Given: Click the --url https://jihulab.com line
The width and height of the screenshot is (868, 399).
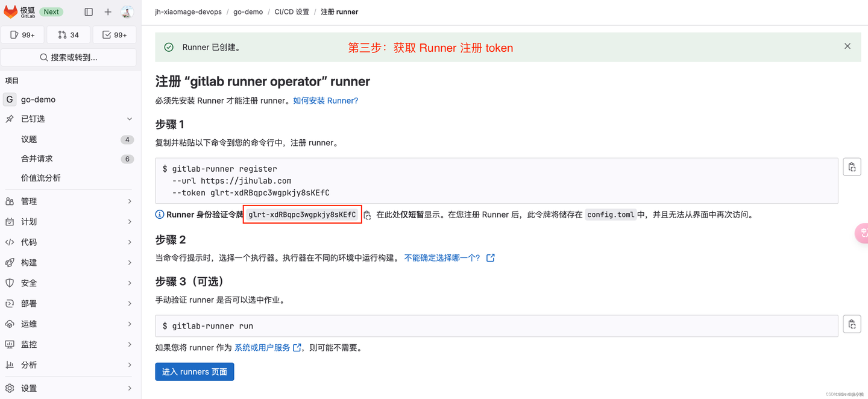Looking at the screenshot, I should (x=231, y=181).
